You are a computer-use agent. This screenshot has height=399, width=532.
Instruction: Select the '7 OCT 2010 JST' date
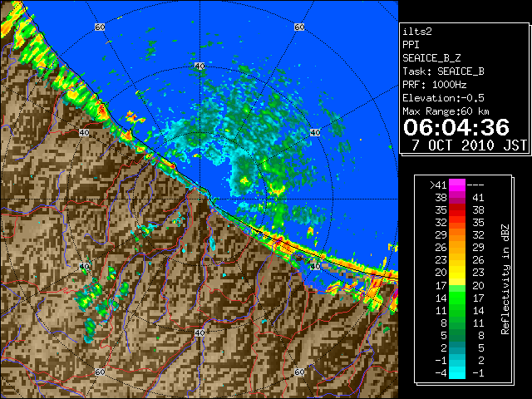point(469,145)
